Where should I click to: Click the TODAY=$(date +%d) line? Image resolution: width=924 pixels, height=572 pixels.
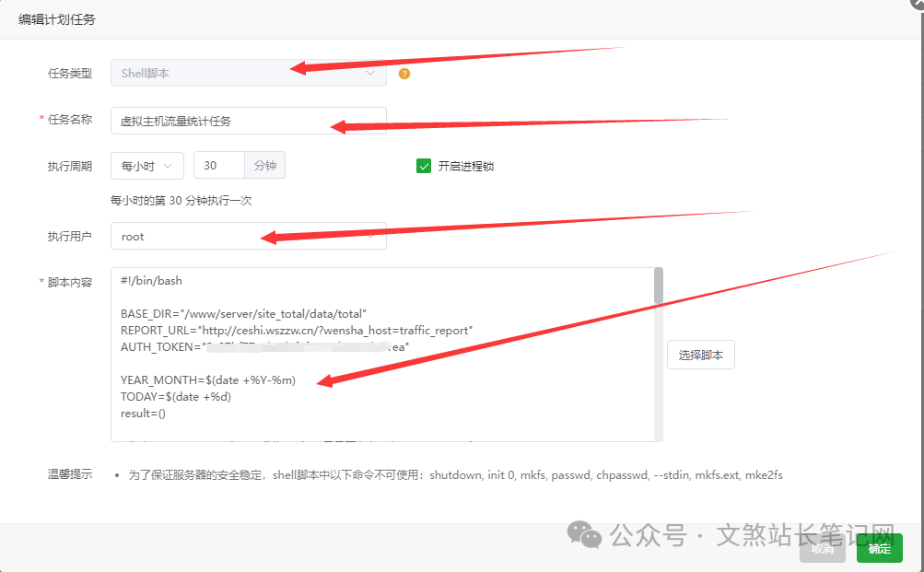[x=176, y=396]
